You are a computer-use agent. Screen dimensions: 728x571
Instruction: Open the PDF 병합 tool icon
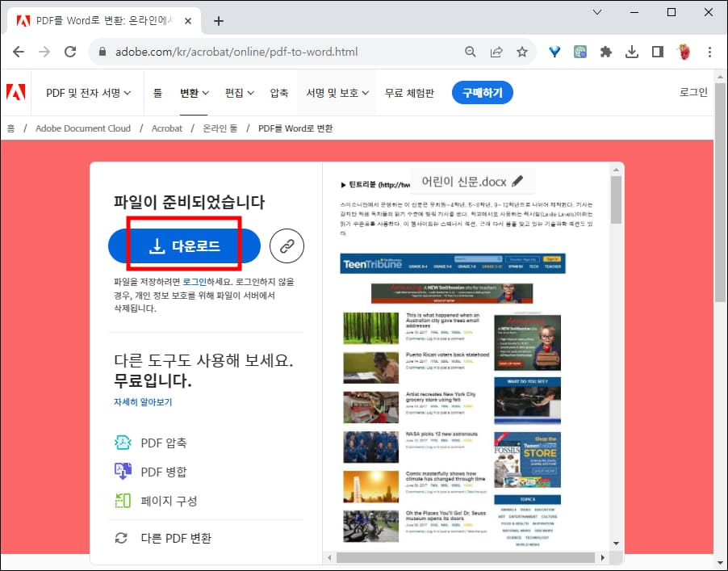(123, 470)
